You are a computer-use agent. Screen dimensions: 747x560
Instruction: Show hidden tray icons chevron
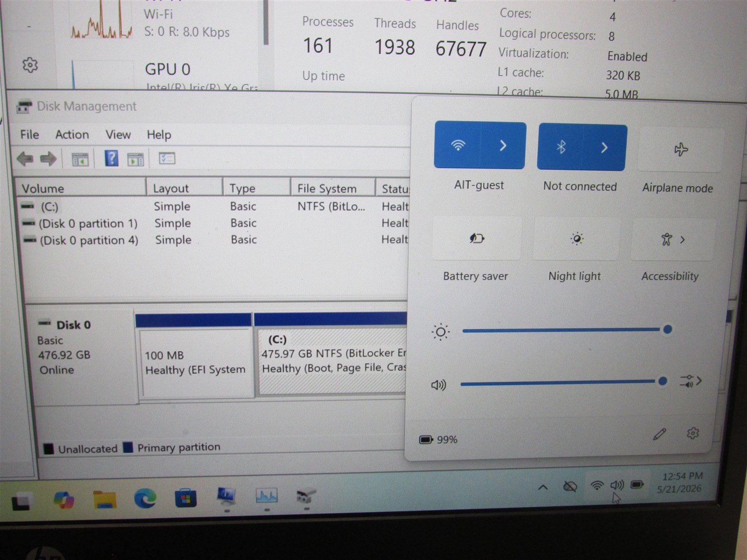coord(543,488)
